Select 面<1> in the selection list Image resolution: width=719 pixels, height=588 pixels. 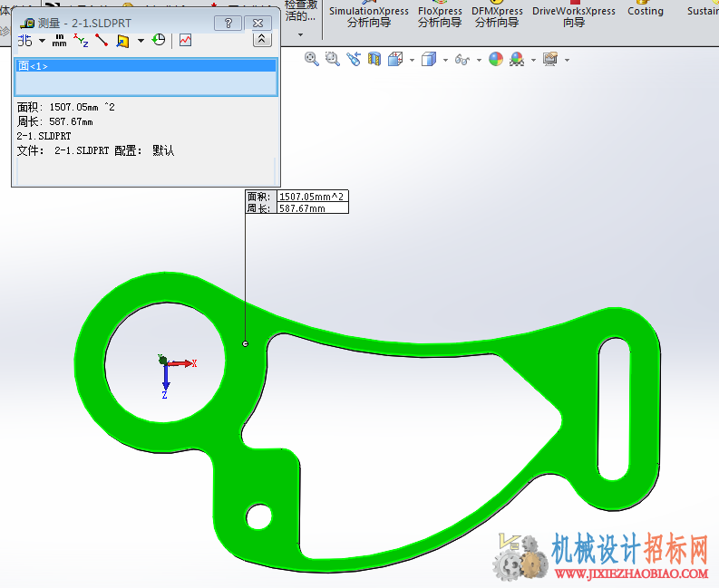click(146, 66)
